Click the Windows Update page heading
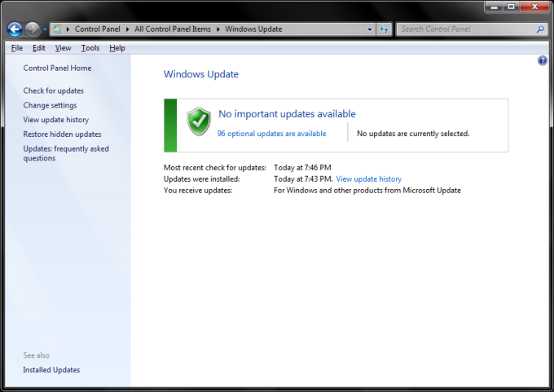This screenshot has width=554, height=392. tap(201, 74)
